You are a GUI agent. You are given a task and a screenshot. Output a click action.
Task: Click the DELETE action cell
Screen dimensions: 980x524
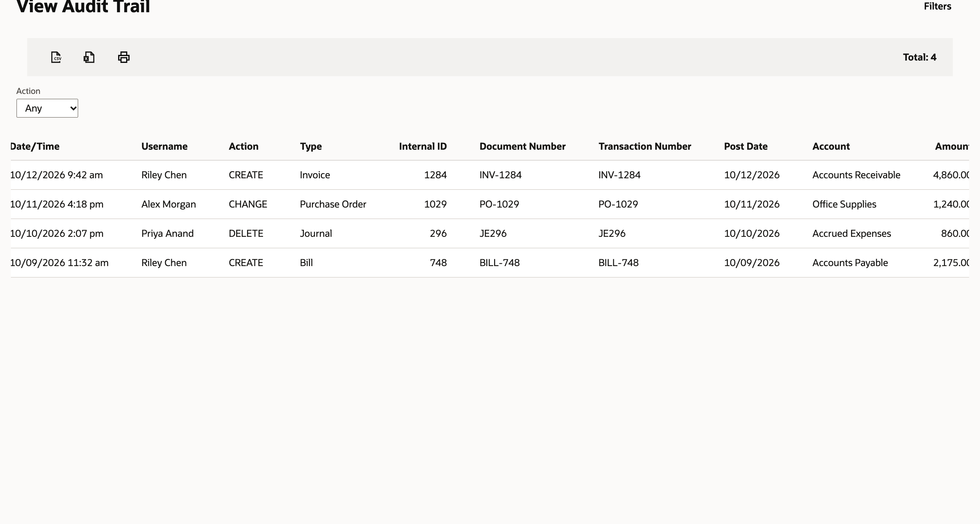(246, 234)
